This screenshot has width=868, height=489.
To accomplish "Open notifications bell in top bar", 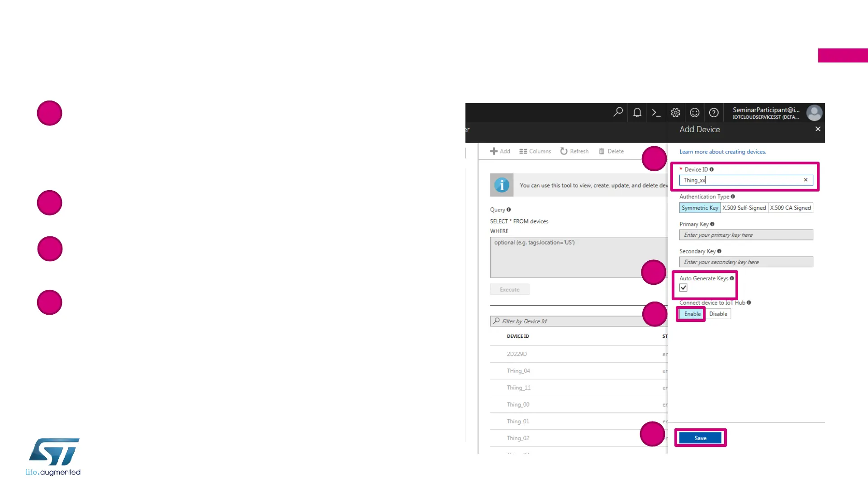I will tap(637, 112).
